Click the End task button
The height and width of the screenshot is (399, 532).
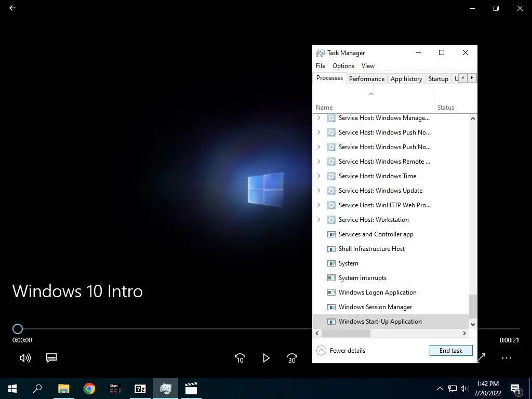click(x=451, y=351)
